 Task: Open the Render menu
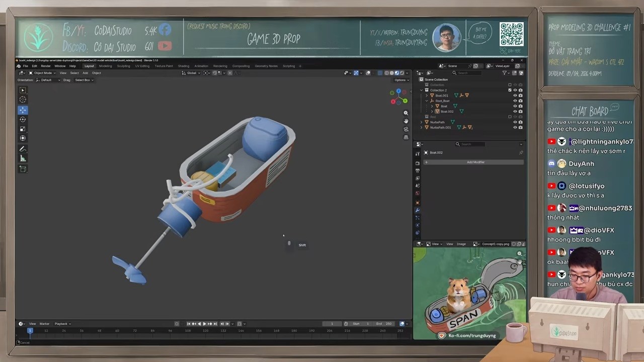46,66
